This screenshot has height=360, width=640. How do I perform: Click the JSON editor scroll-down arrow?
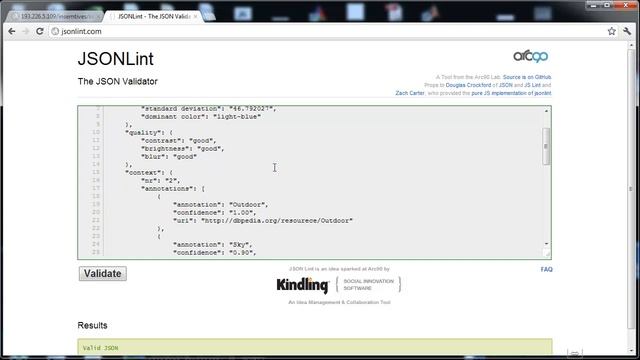546,244
